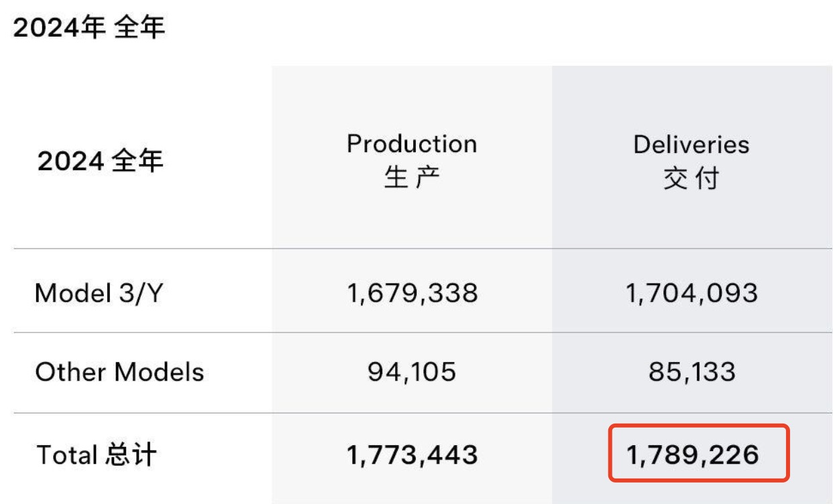The height and width of the screenshot is (504, 833).
Task: Select the "总计" characters beside Total
Action: pyautogui.click(x=130, y=455)
